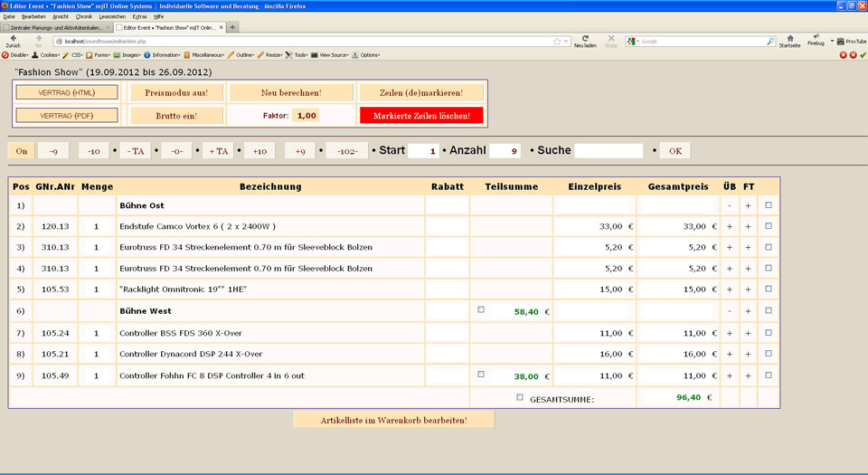Click Neu berechnen! button

coord(291,92)
